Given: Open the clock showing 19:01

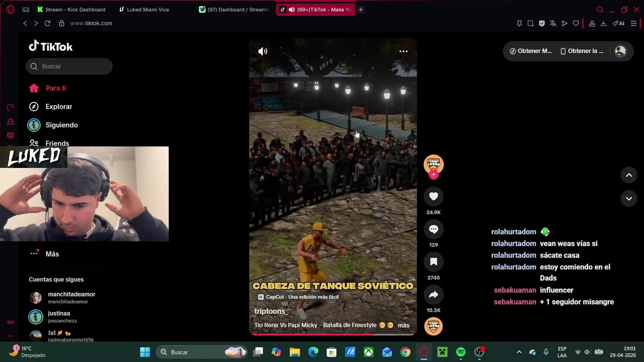Looking at the screenshot, I should point(623,352).
